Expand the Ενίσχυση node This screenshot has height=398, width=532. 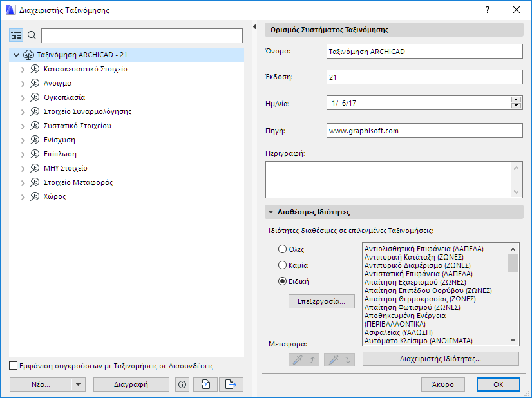pos(23,140)
